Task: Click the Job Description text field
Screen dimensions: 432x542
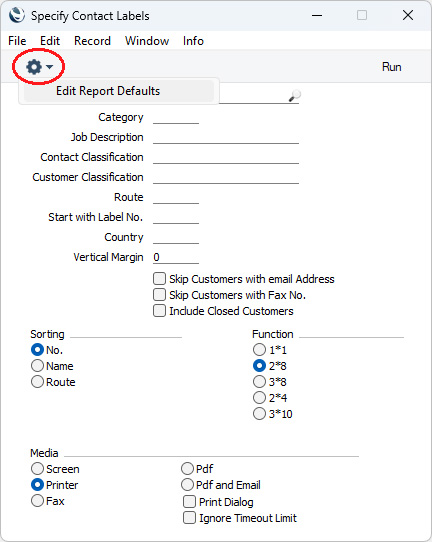Action: [226, 137]
